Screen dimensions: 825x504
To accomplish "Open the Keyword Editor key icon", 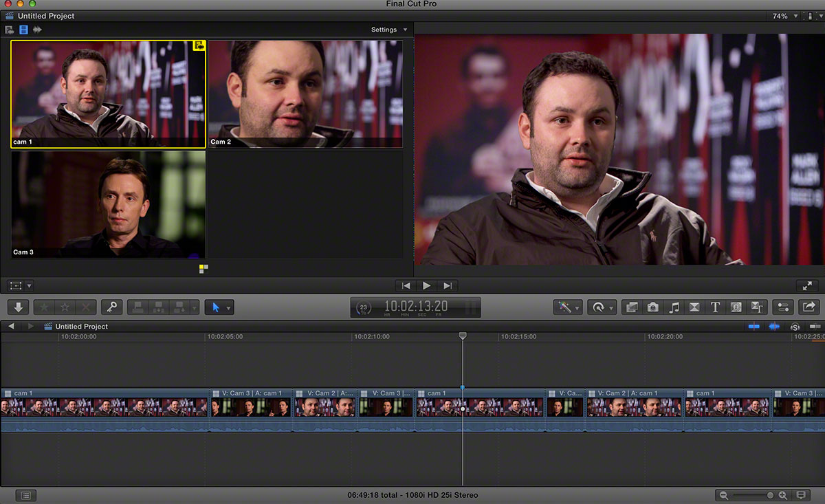I will point(111,307).
